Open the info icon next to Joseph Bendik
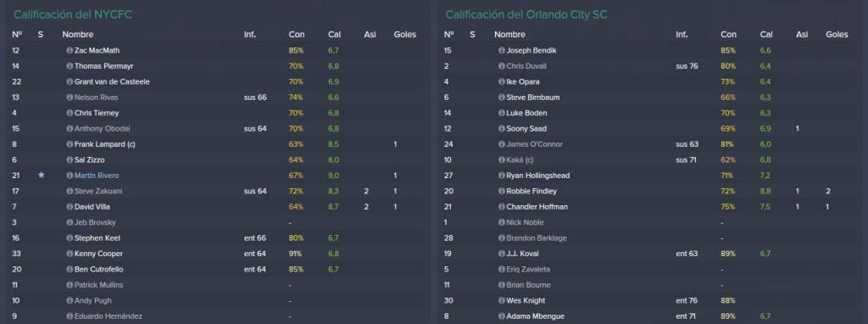The height and width of the screenshot is (324, 868). (502, 50)
